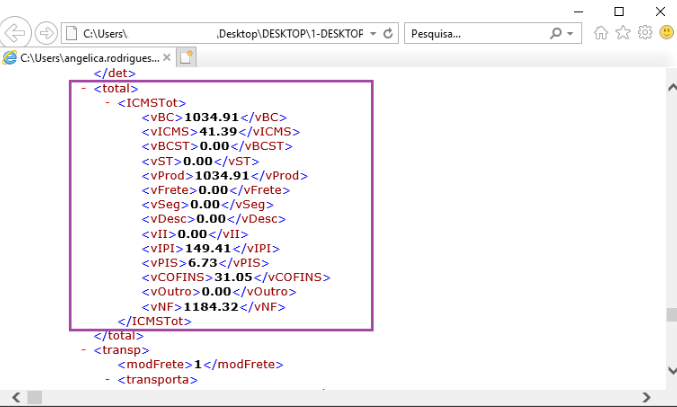The width and height of the screenshot is (677, 407).
Task: Open the address bar autocomplete dropdown arrow
Action: (x=373, y=33)
